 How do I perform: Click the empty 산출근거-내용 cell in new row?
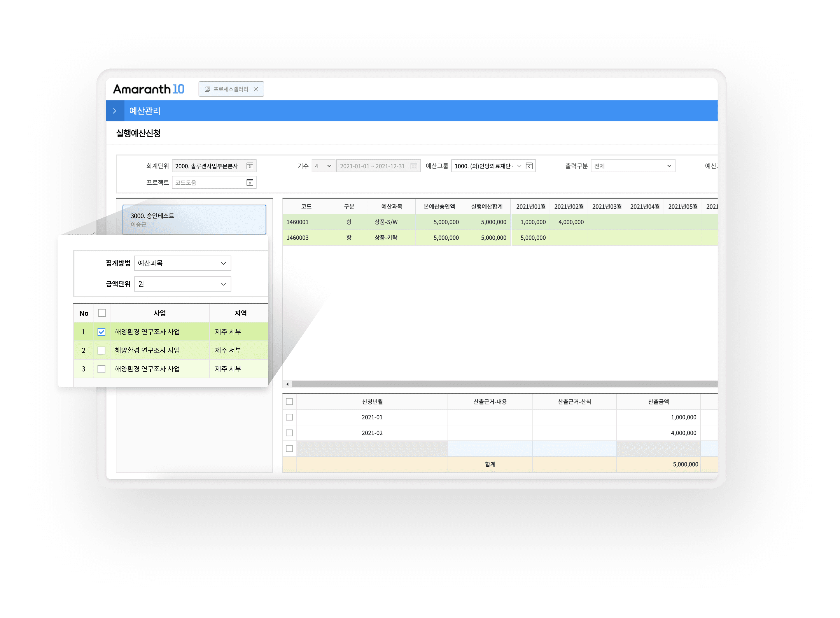pos(490,448)
